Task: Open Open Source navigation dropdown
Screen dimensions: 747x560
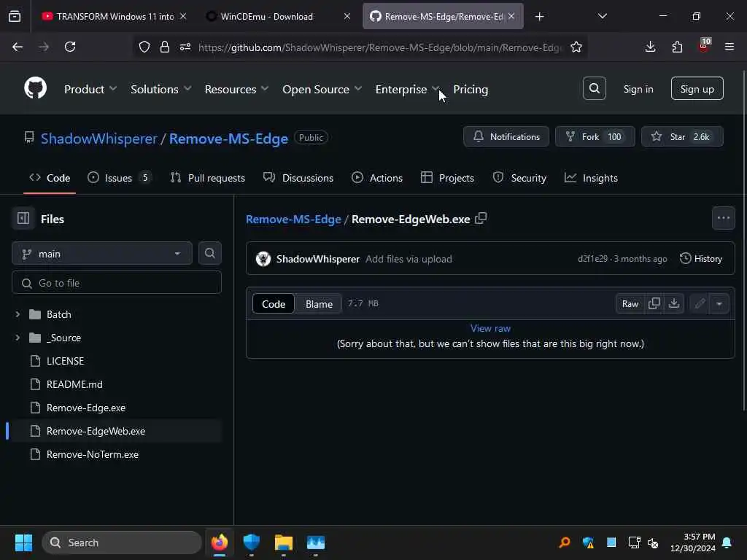Action: click(322, 89)
